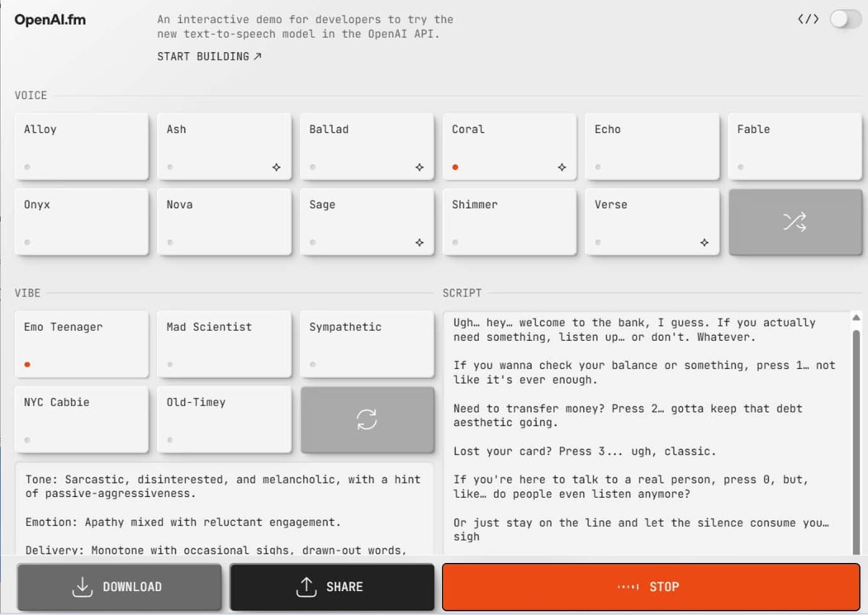The image size is (868, 615).
Task: Choose the Sympathetic vibe
Action: tap(367, 344)
